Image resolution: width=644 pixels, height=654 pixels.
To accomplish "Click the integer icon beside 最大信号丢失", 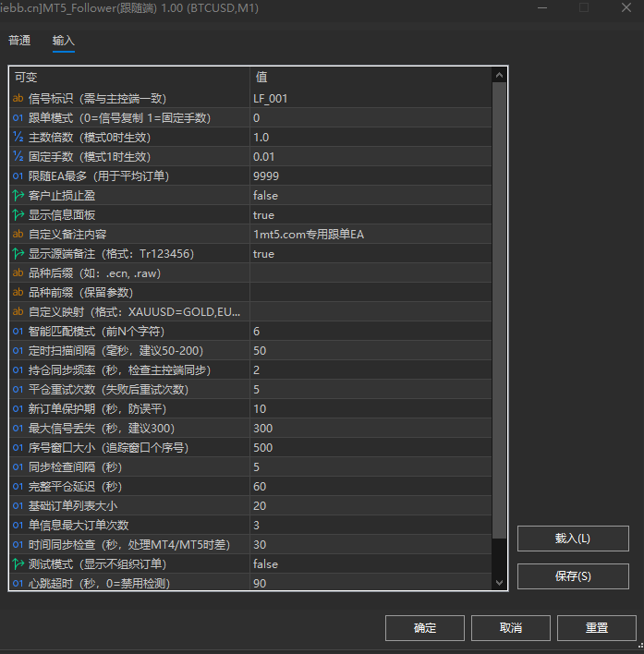I will [x=18, y=429].
